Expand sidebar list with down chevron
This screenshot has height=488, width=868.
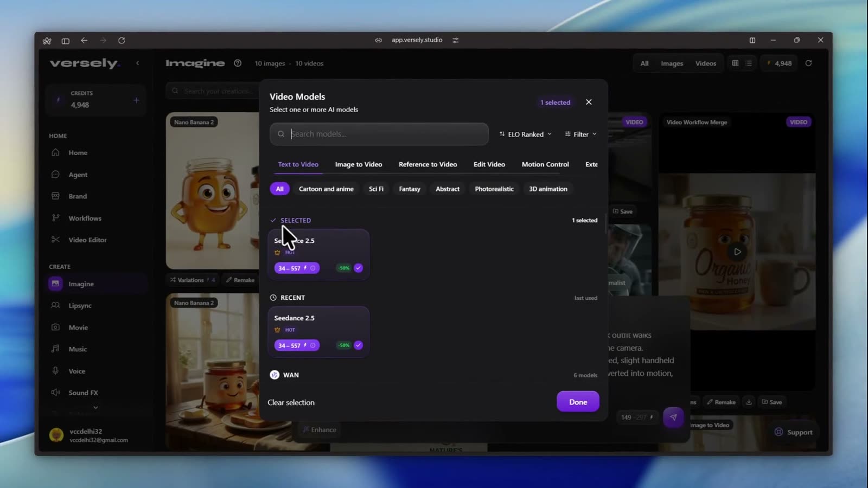(95, 407)
